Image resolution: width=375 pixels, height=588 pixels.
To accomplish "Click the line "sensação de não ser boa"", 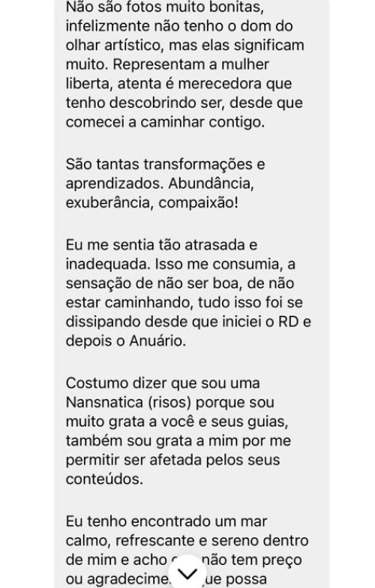I will (153, 283).
